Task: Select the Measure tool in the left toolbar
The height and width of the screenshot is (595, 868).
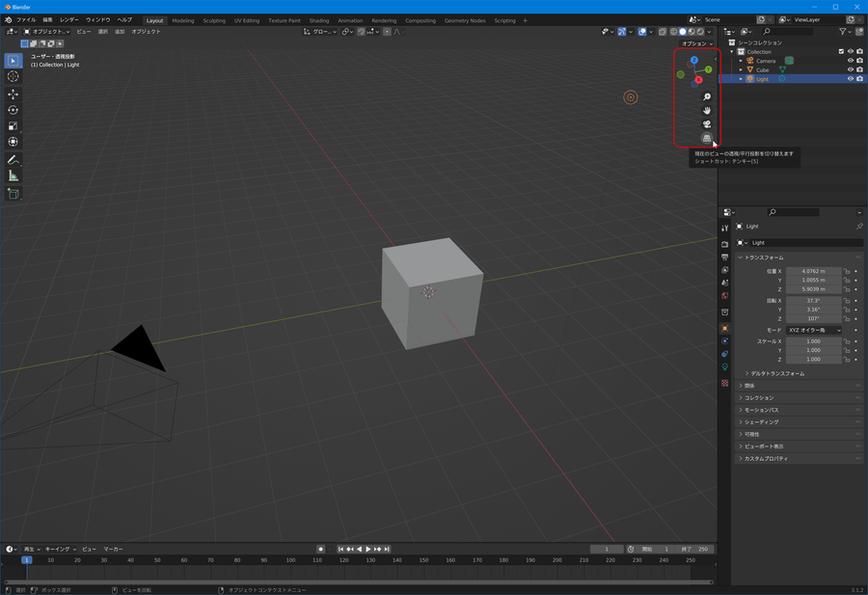Action: tap(14, 176)
